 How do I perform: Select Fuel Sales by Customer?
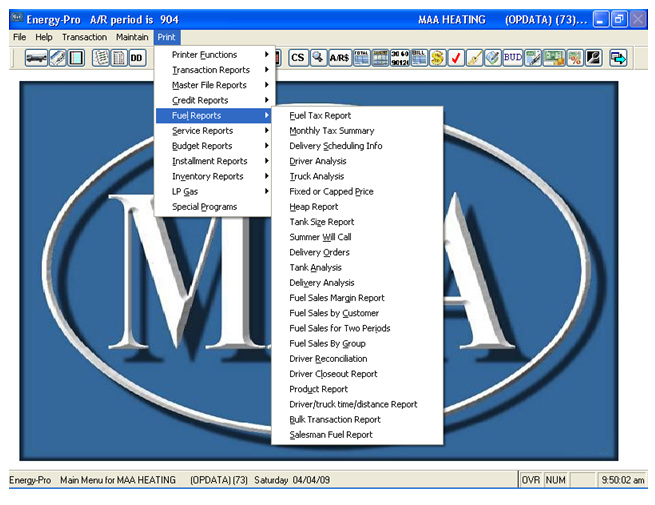(357, 313)
